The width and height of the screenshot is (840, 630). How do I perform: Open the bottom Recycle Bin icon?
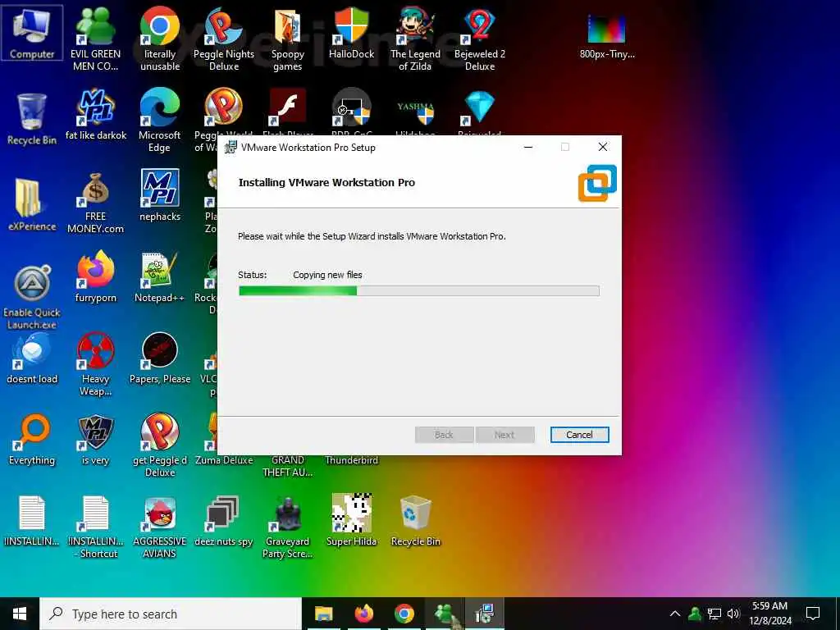coord(415,521)
